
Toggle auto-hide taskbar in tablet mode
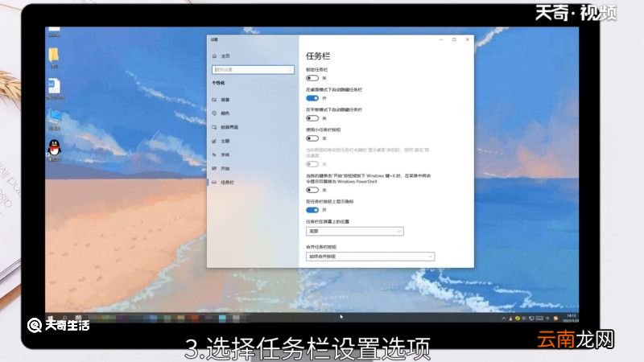(x=312, y=118)
